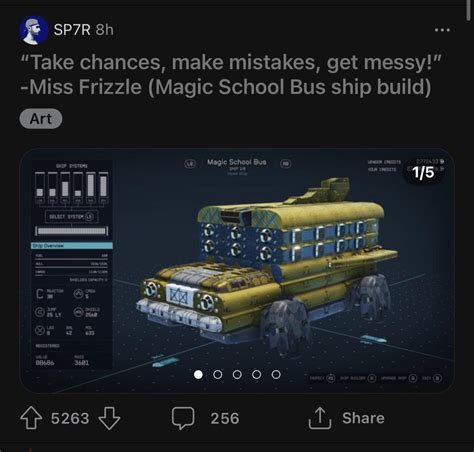Click the Select System button
The height and width of the screenshot is (452, 474).
click(x=72, y=217)
